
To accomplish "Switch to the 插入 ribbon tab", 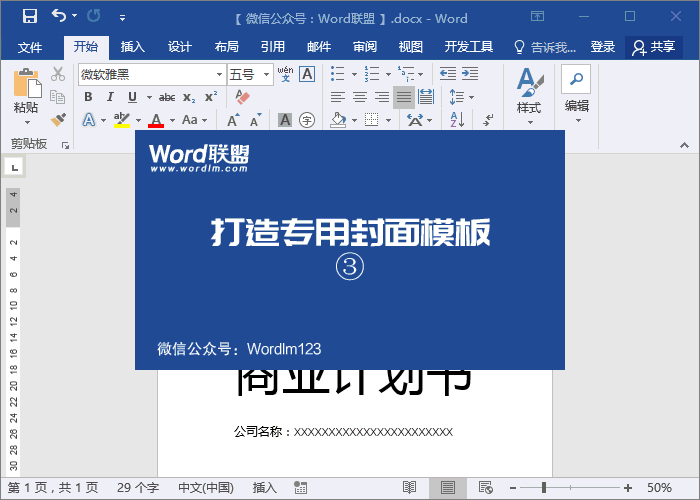I will click(133, 46).
